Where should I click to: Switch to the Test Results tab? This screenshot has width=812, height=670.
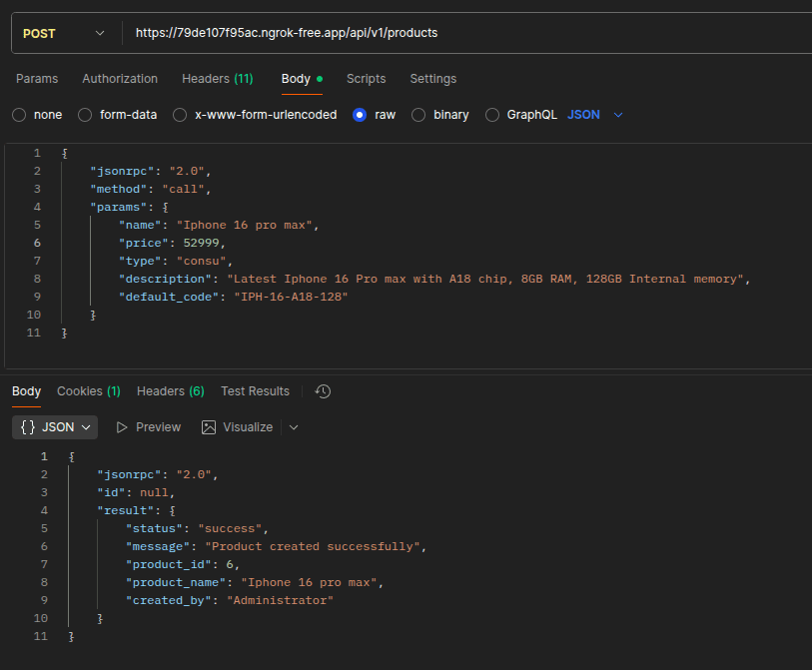click(x=255, y=391)
